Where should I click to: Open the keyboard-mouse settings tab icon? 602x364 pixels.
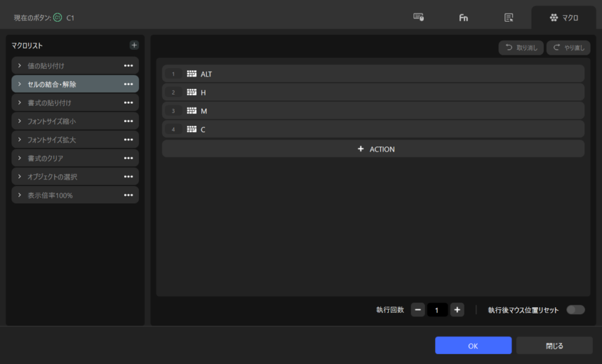coord(419,18)
